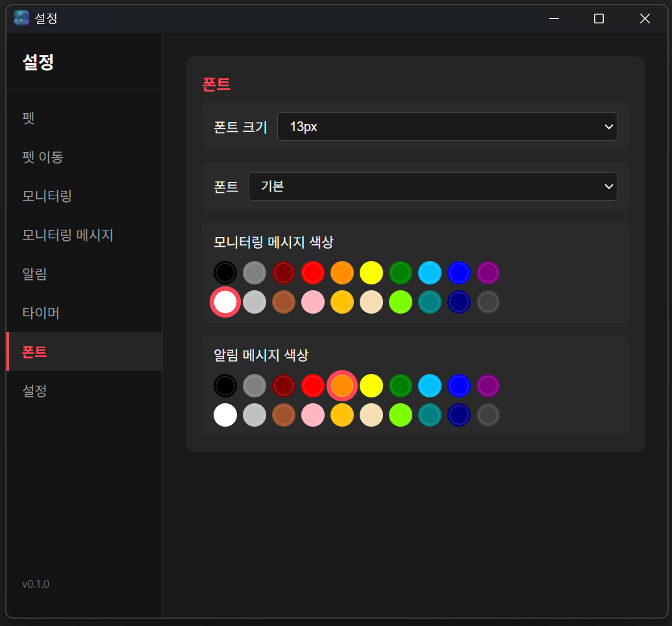Pick orange in 모니터링 메시지 색상

342,273
